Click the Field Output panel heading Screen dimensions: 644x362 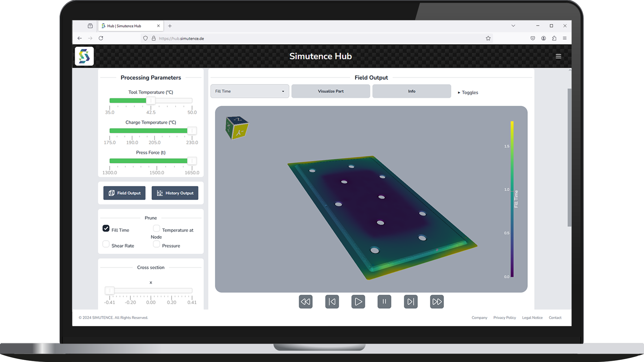pos(371,78)
